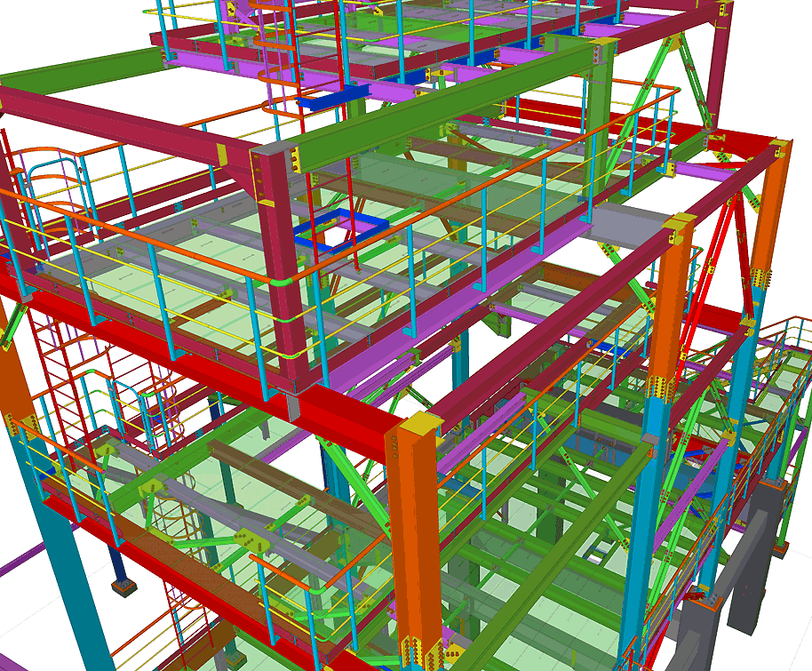Select the blue square opening frame on middle floor
The height and width of the screenshot is (671, 812).
coord(341,230)
